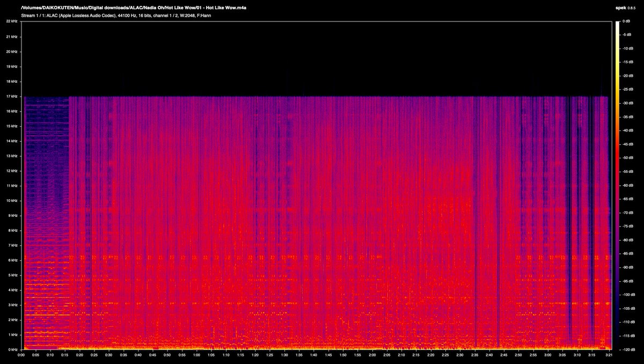Click the -60 dB scale label

tap(628, 185)
